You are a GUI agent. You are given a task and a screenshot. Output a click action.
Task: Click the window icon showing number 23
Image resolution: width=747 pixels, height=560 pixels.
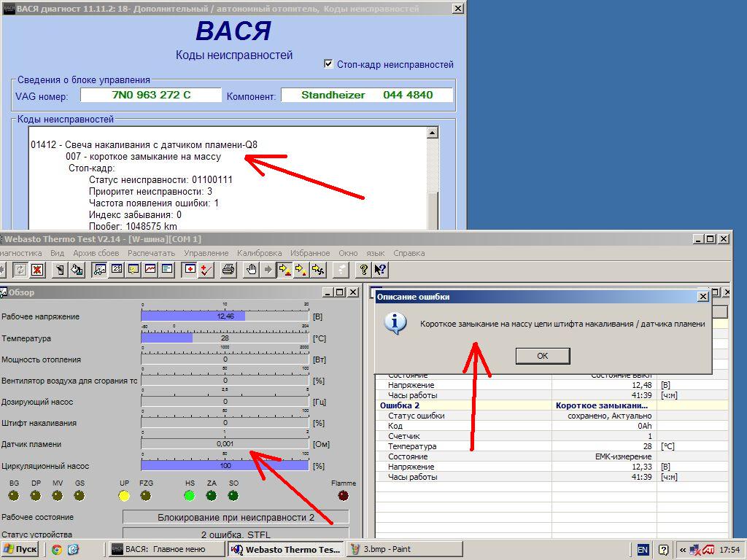(x=117, y=270)
